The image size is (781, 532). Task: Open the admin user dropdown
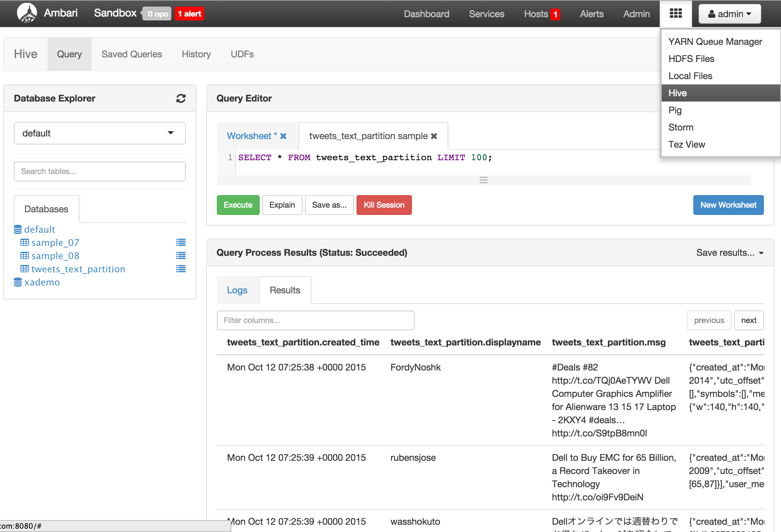729,14
